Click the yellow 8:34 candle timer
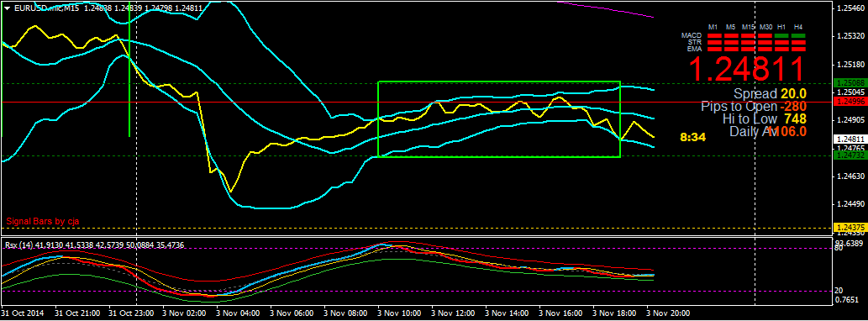The image size is (868, 321). coord(692,137)
